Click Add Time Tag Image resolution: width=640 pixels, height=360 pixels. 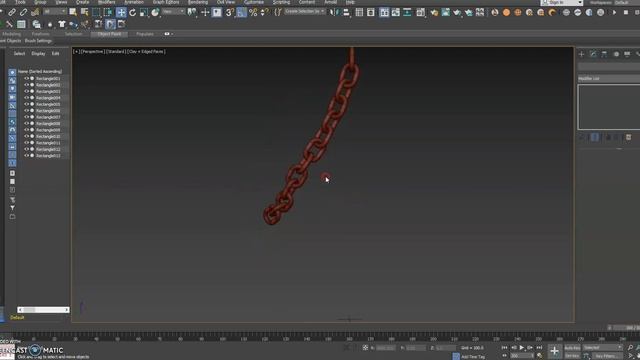473,357
